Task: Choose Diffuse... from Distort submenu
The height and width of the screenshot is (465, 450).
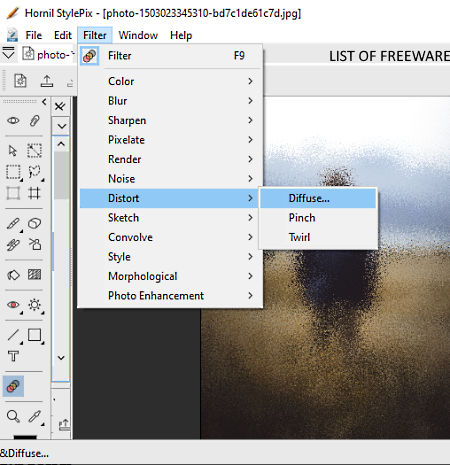Action: (x=318, y=198)
